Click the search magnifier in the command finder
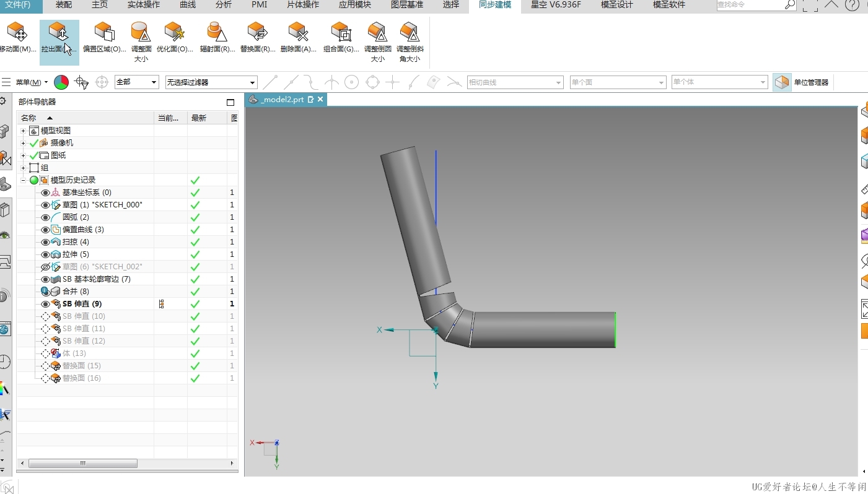 point(790,5)
